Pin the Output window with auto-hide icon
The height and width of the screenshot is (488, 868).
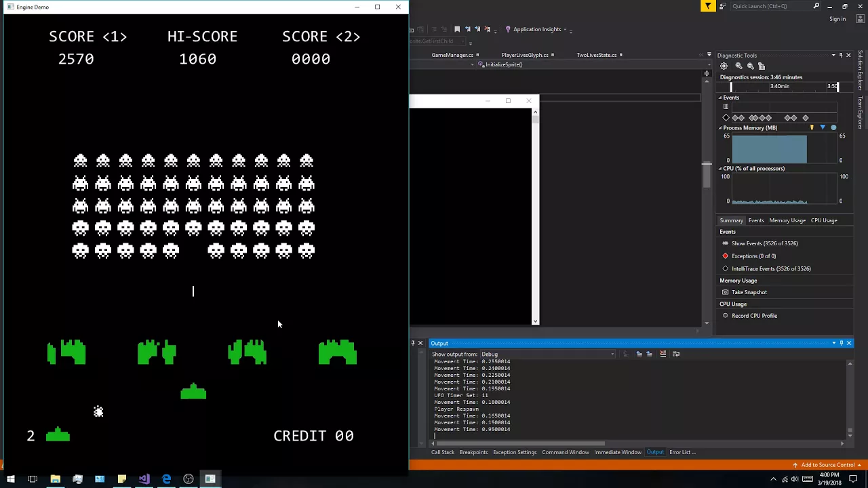[842, 343]
